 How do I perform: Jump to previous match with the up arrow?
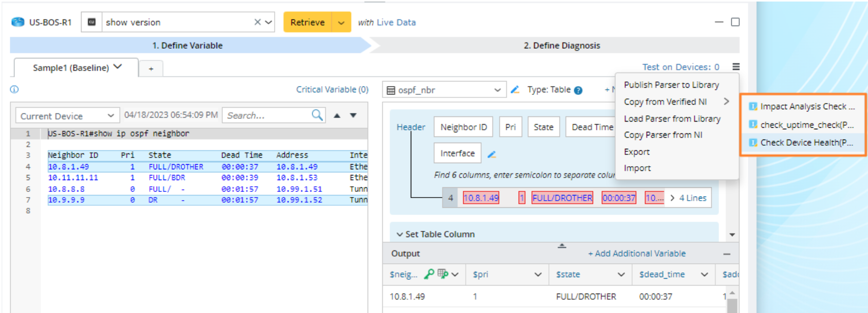(x=337, y=115)
